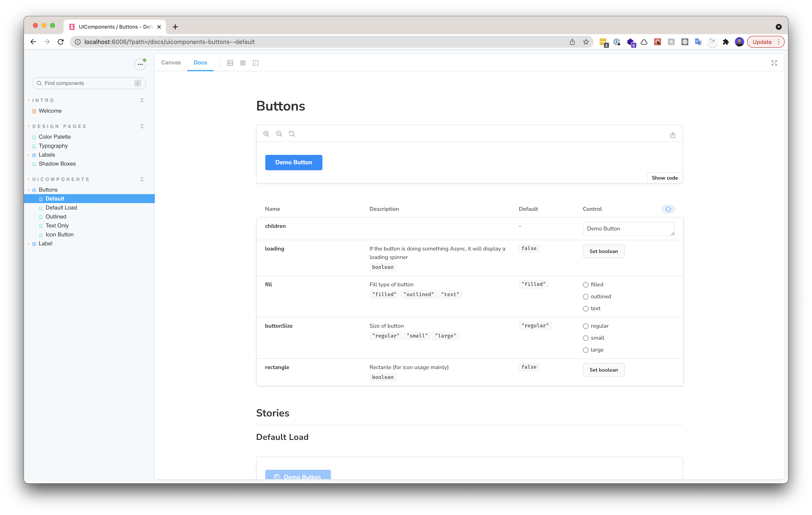Open the Icon Button story
The height and width of the screenshot is (515, 812).
coord(59,234)
